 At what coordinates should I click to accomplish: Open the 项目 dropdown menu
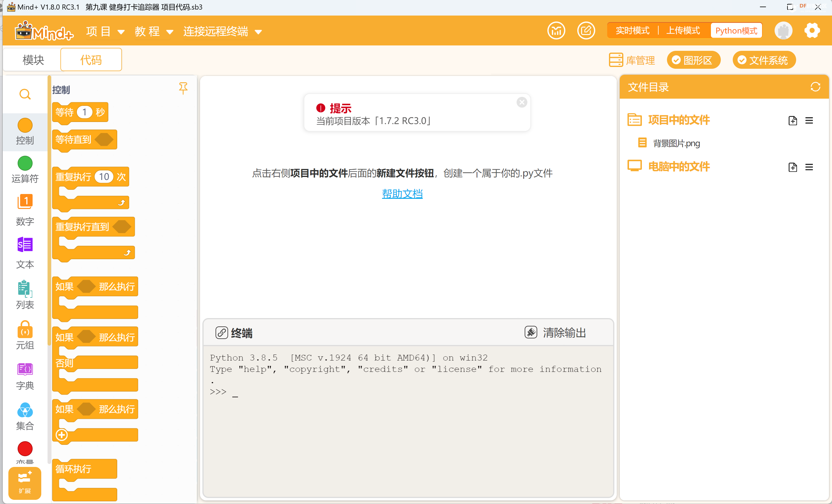click(105, 32)
